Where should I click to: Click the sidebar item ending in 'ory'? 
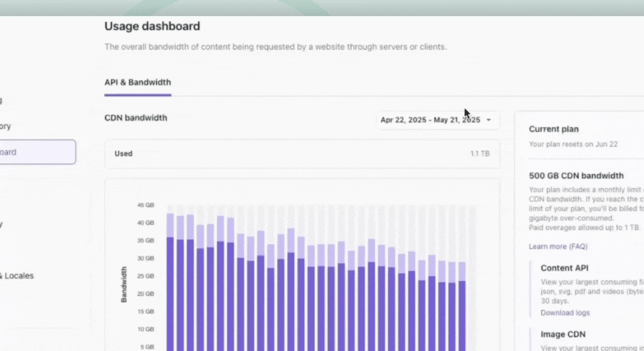(x=6, y=126)
